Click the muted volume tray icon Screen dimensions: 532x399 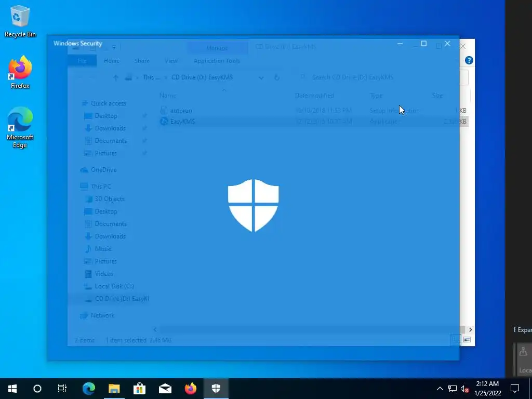pos(465,389)
